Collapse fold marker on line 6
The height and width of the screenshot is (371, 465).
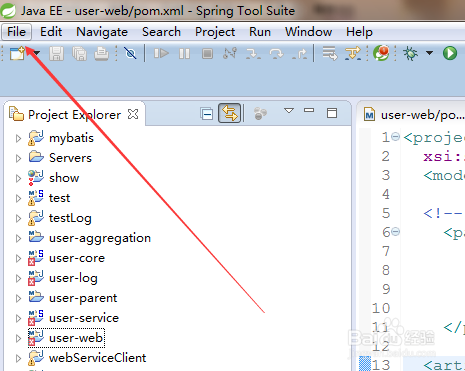395,231
